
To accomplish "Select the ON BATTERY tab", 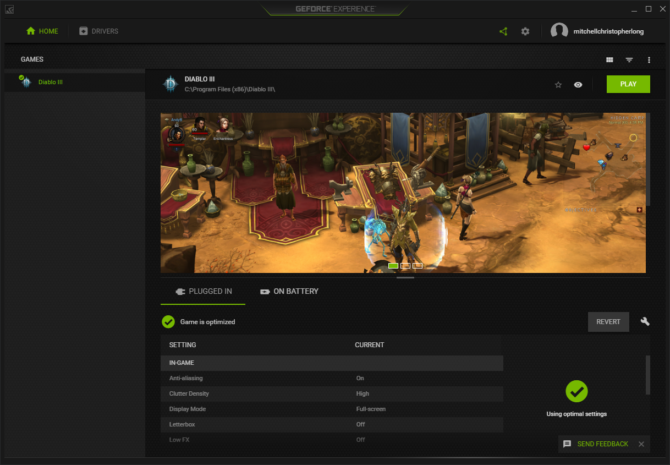I will [x=289, y=291].
